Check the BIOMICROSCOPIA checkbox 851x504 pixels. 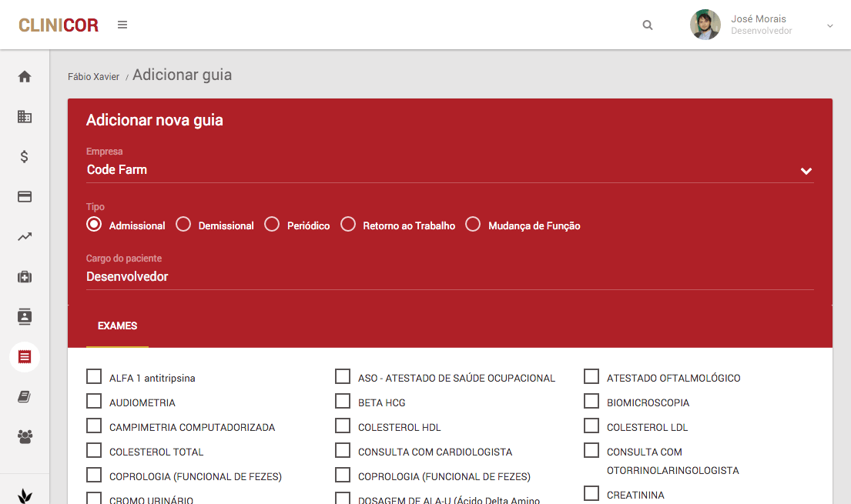pyautogui.click(x=591, y=401)
